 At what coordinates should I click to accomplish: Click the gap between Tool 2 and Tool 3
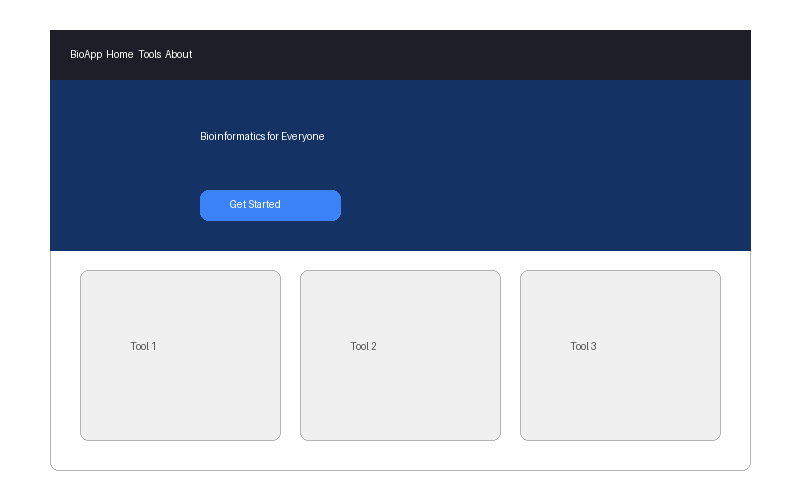[x=510, y=355]
